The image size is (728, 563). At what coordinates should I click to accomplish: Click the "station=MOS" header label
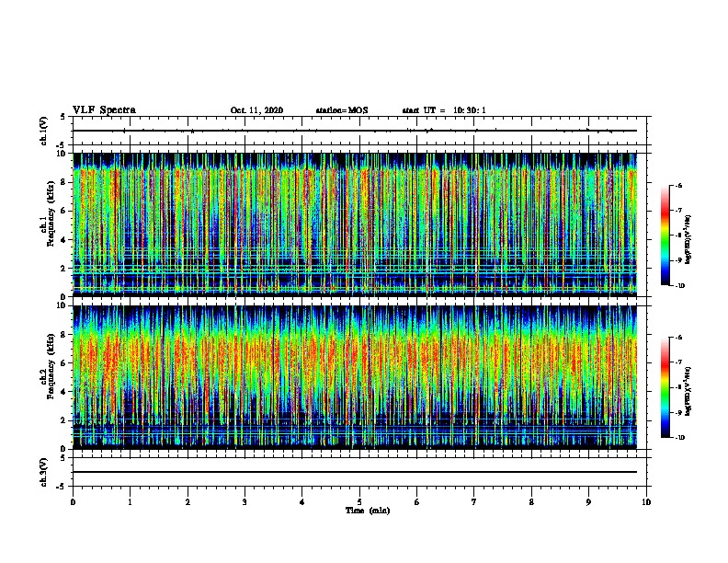click(342, 110)
